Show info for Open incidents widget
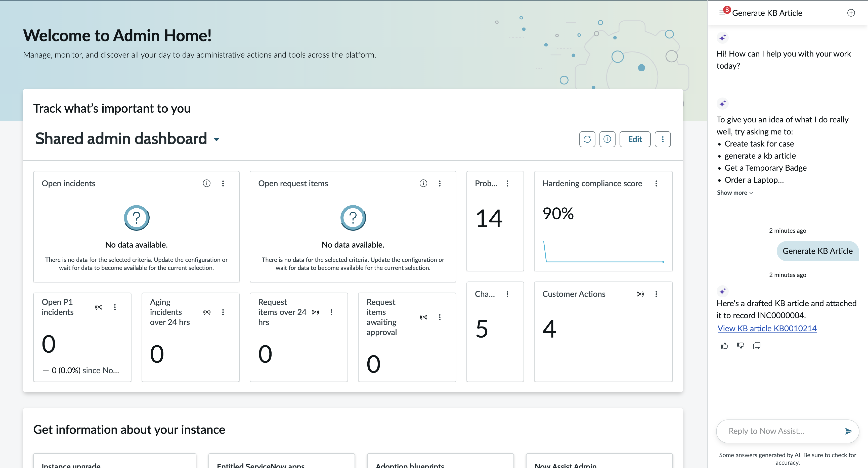 tap(206, 183)
